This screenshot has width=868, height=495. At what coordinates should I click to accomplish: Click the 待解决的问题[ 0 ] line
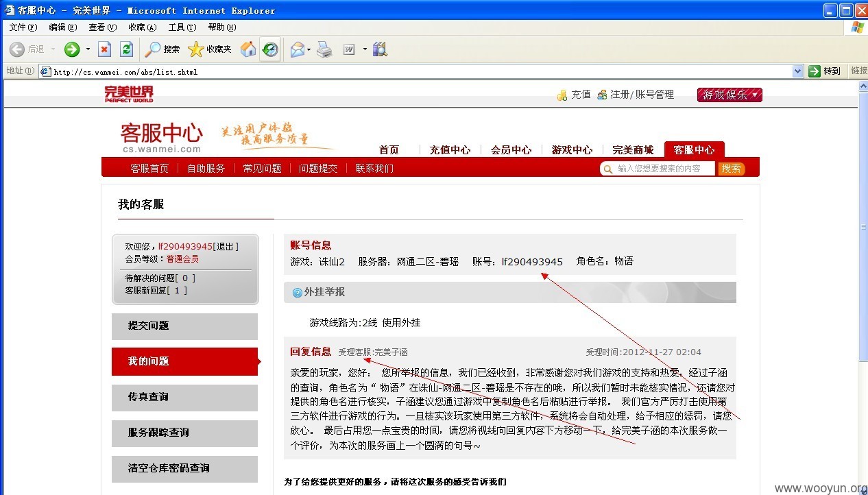tap(160, 278)
